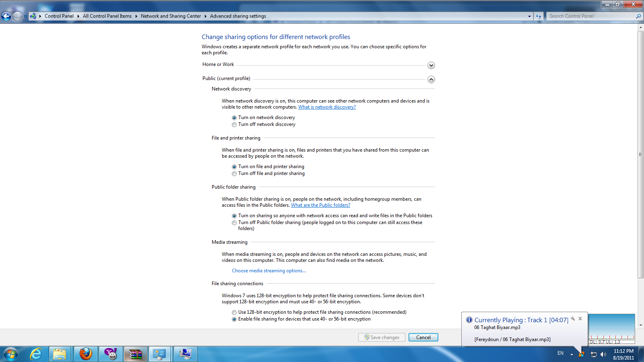Open the recent pages dropdown beside Forward arrow
644x362 pixels.
coord(25,16)
